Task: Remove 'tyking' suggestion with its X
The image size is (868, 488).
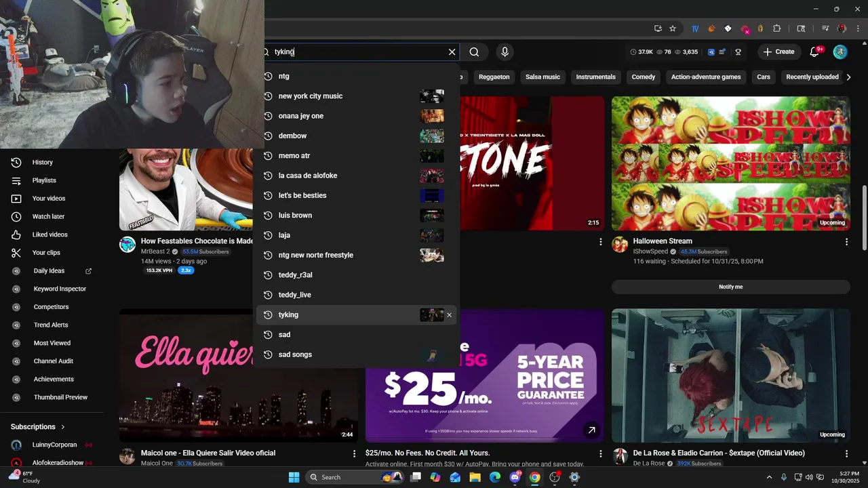Action: click(449, 315)
